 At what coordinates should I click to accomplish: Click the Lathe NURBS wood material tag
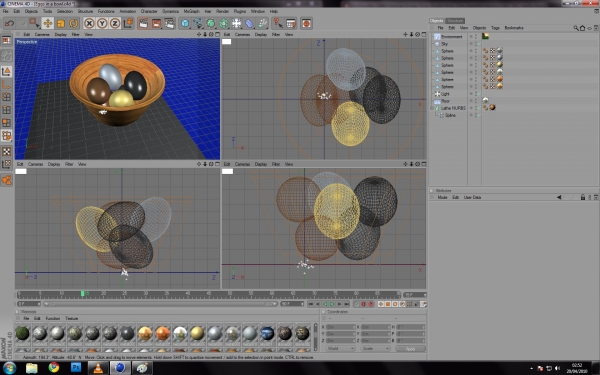(492, 108)
